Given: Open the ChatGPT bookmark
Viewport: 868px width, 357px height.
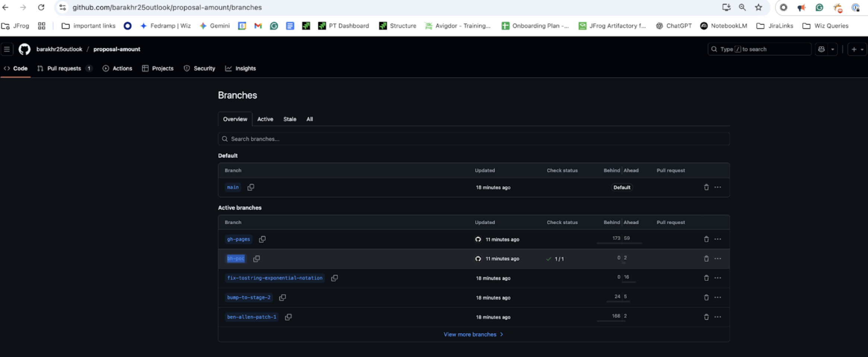Looking at the screenshot, I should click(x=674, y=26).
